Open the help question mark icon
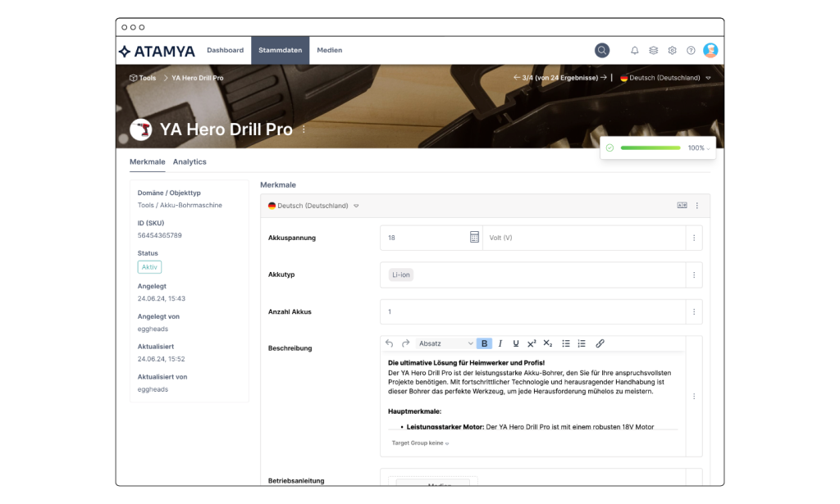Image resolution: width=840 pixels, height=504 pixels. click(x=691, y=50)
